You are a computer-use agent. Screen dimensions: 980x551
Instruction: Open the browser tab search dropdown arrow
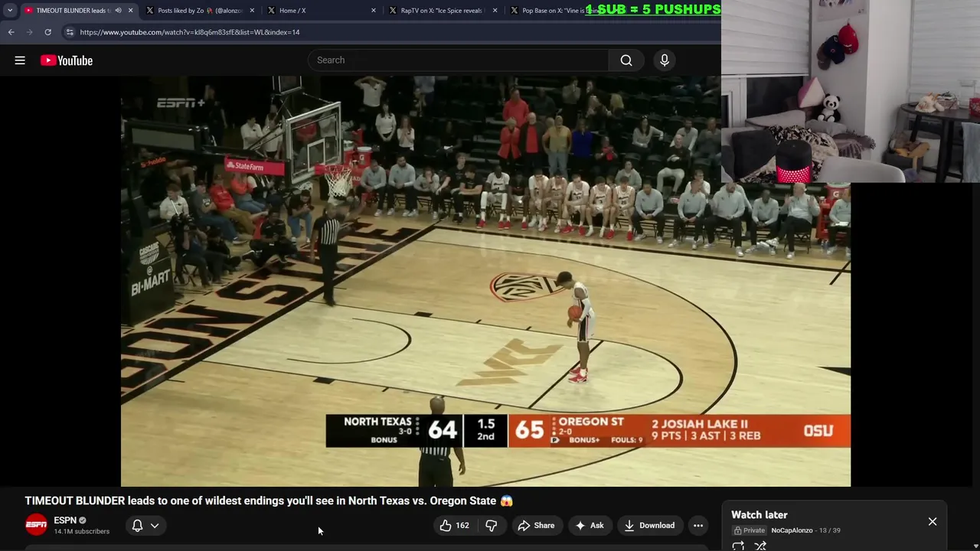click(x=10, y=11)
